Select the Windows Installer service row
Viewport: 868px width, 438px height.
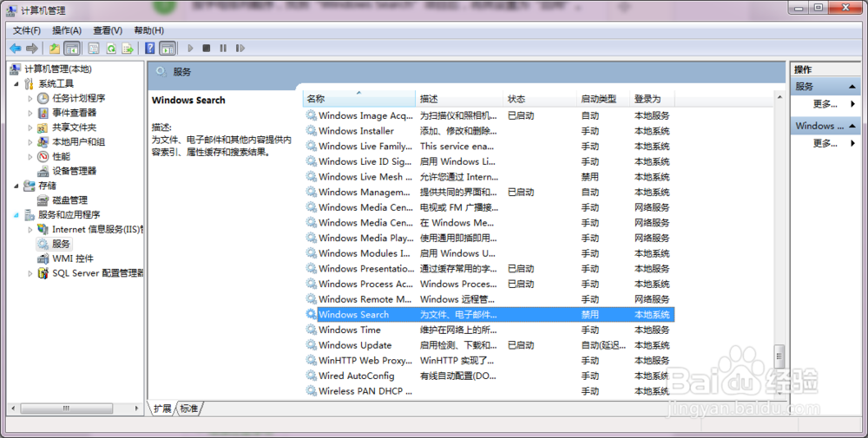point(490,131)
